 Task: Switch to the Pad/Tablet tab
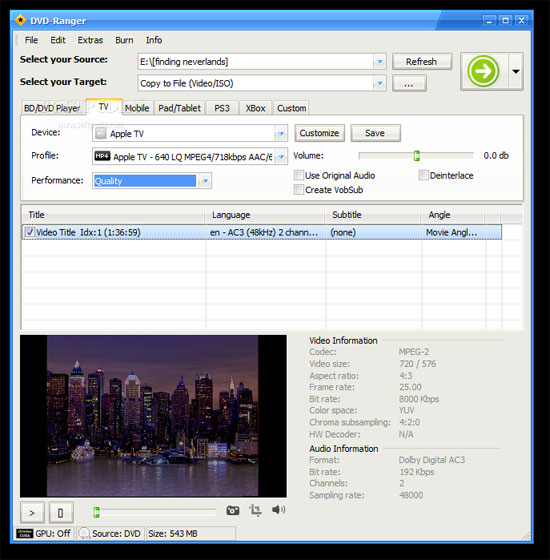(x=180, y=108)
